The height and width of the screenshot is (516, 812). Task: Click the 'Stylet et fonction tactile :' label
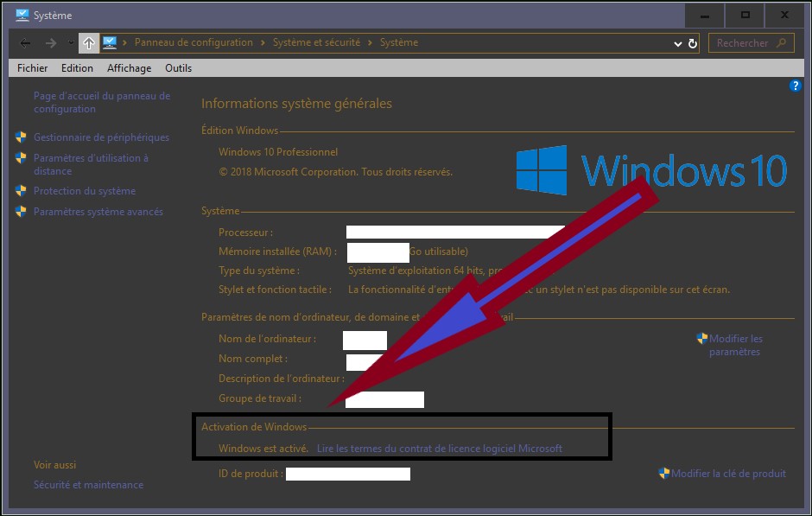point(275,290)
